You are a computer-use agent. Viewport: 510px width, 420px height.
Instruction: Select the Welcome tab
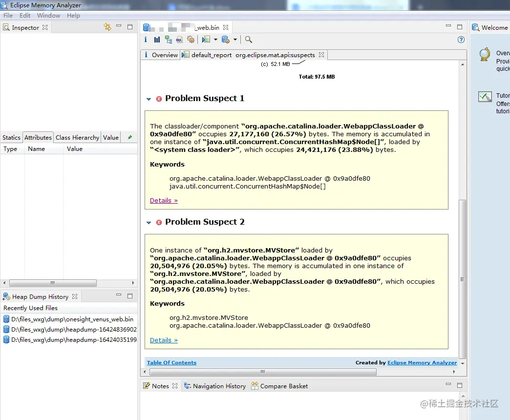click(x=490, y=28)
